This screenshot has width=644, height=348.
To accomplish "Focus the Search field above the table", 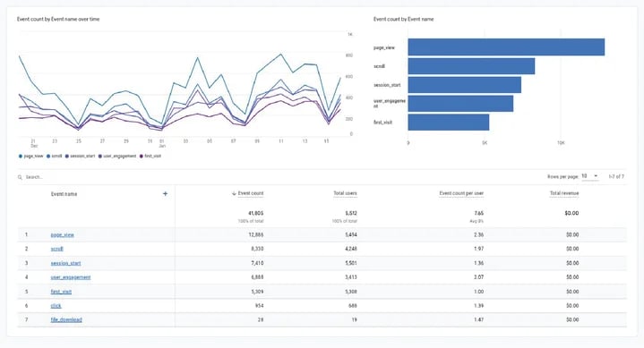I will pyautogui.click(x=34, y=177).
